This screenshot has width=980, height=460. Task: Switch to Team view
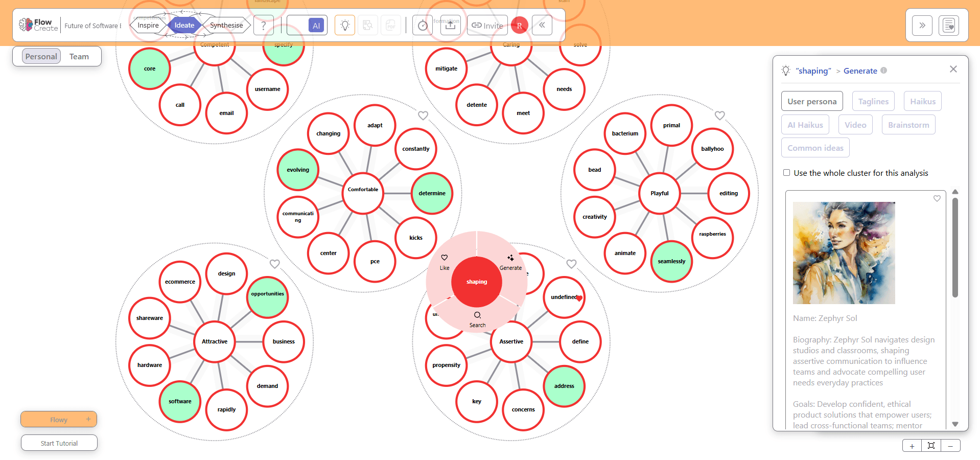pos(79,56)
